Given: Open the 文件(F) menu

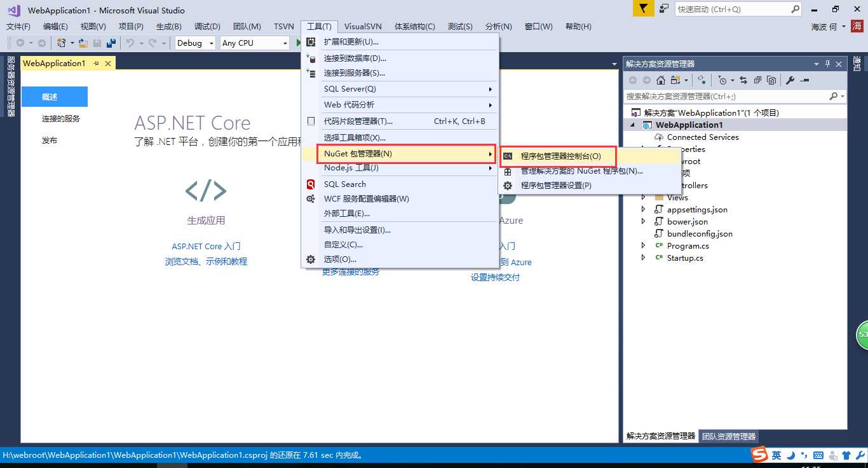Looking at the screenshot, I should (x=18, y=27).
